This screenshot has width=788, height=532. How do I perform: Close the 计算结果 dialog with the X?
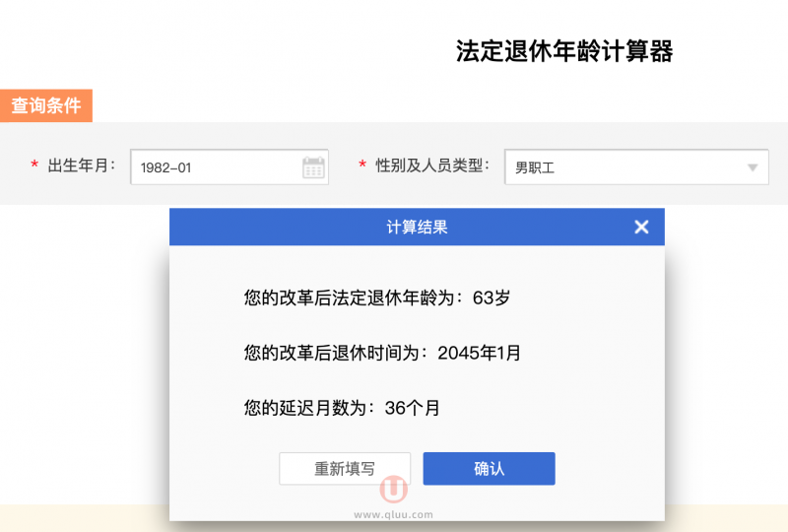tap(641, 228)
